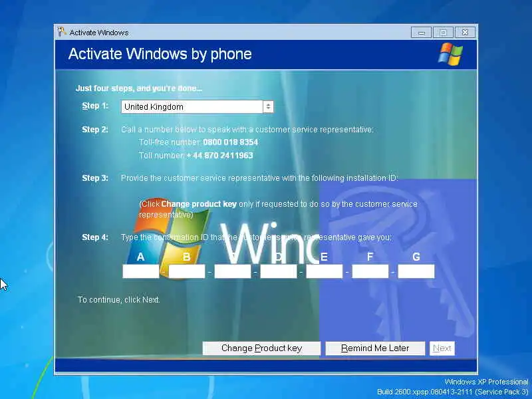Click the third confirmation ID field
532x399 pixels.
[x=232, y=271]
